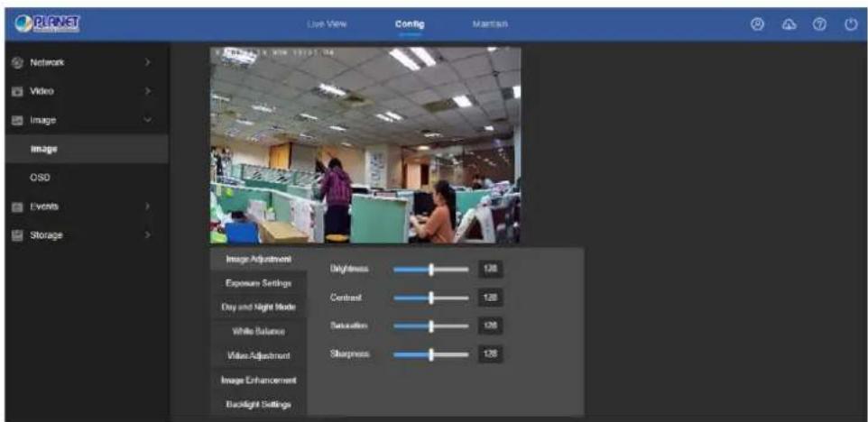Screen dimensions: 868x422
Task: Select the Config tab
Action: 410,23
